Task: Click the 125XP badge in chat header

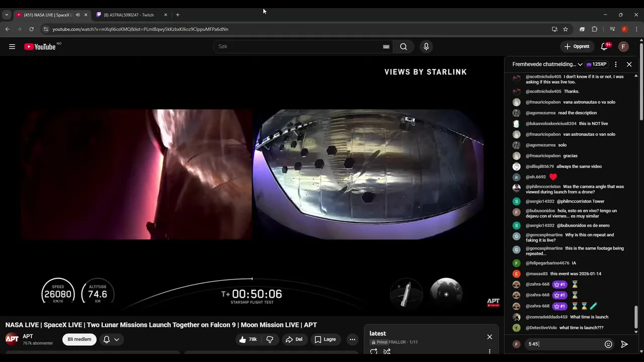Action: tap(596, 64)
